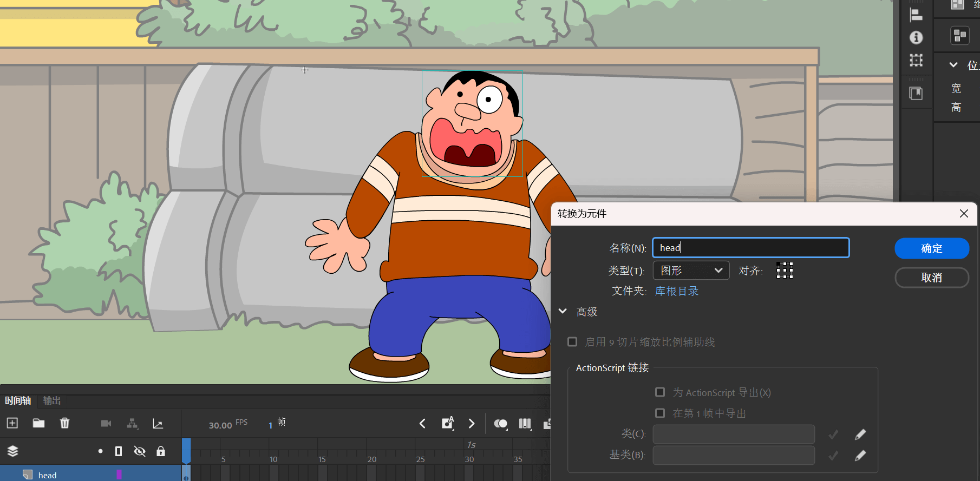Click frame 30 on the timeline ruler
This screenshot has width=980, height=481.
pyautogui.click(x=469, y=459)
